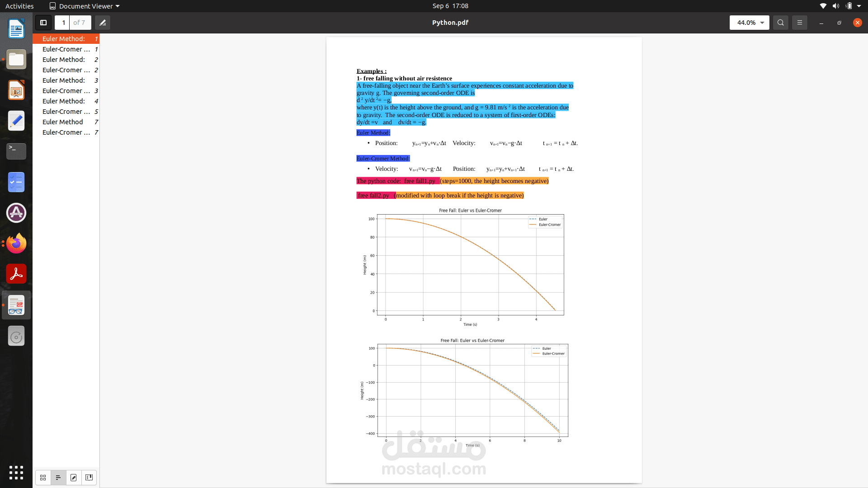This screenshot has width=868, height=488.
Task: Open the hamburger file options menu
Action: pyautogui.click(x=799, y=23)
